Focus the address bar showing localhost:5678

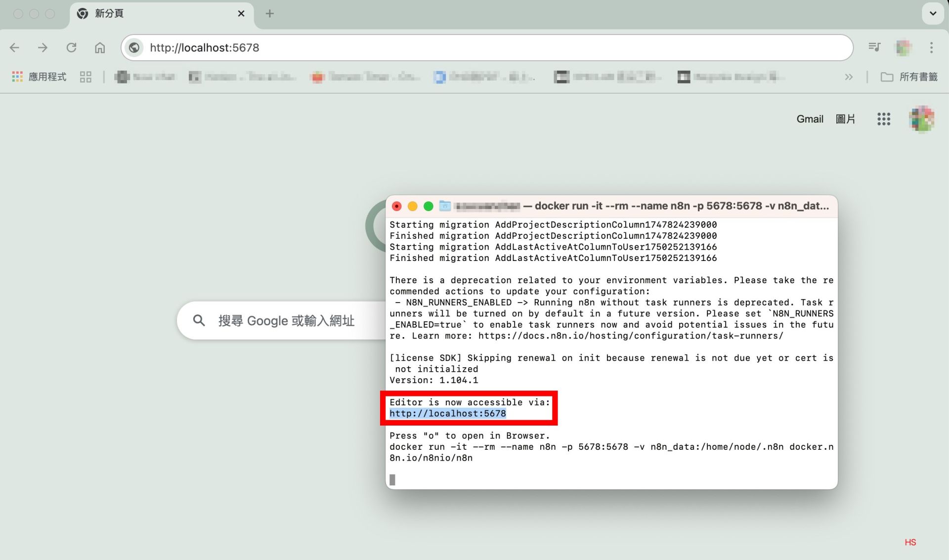coord(487,47)
